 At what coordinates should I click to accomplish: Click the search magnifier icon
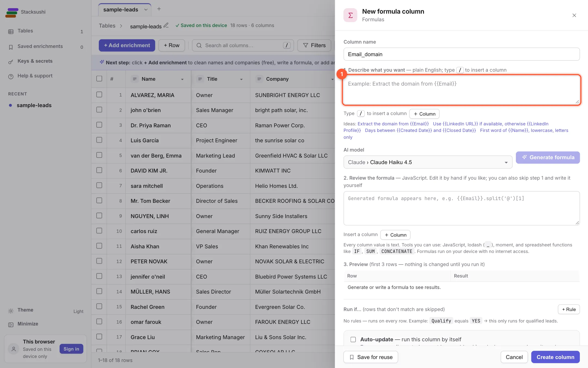coord(199,46)
